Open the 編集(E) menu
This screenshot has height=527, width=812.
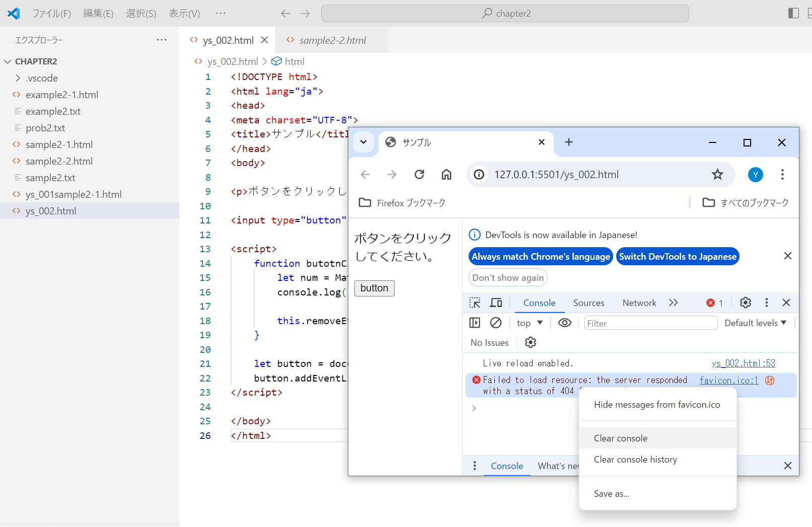click(98, 14)
